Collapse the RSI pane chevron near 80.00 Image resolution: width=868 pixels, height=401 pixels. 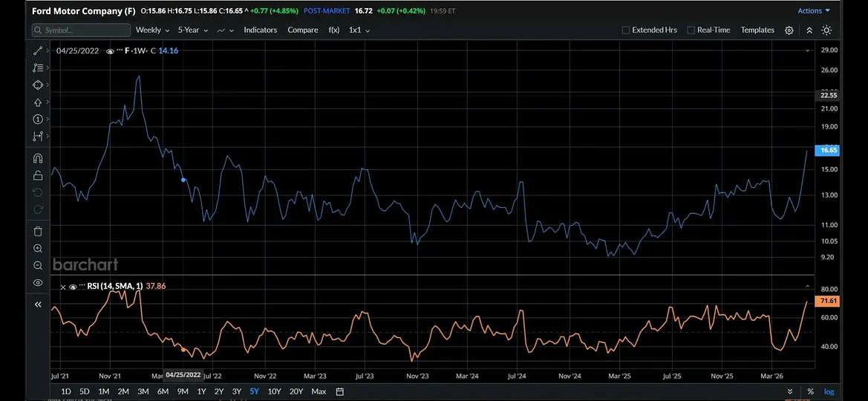808,287
